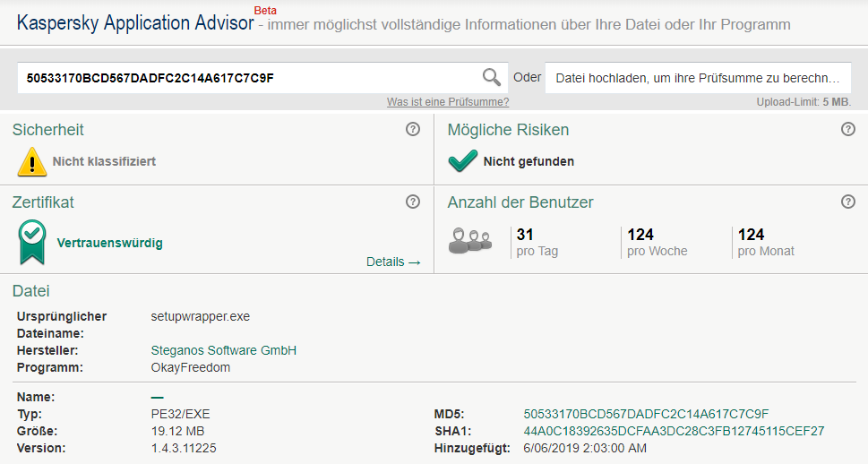Click the green certificate ribbon icon

[x=32, y=242]
